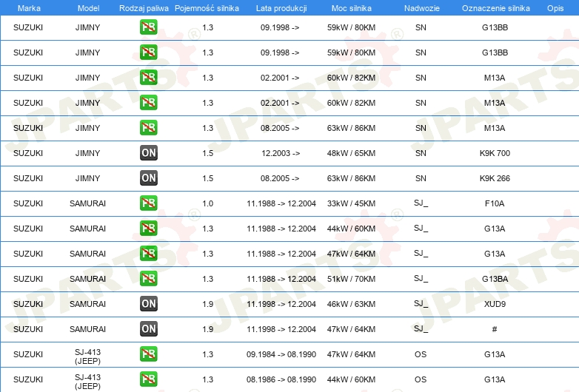Click SUZUKI in the G13BA row
The height and width of the screenshot is (392, 579).
coord(28,279)
